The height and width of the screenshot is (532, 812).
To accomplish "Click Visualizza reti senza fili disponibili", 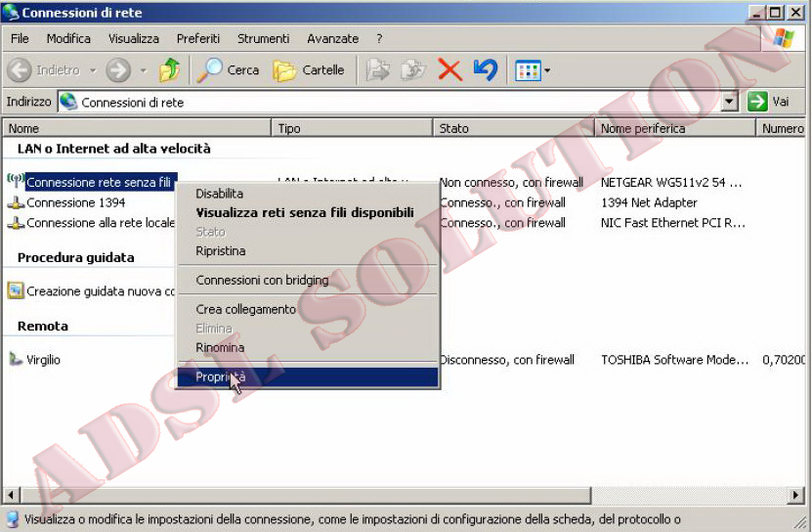I will [x=305, y=213].
